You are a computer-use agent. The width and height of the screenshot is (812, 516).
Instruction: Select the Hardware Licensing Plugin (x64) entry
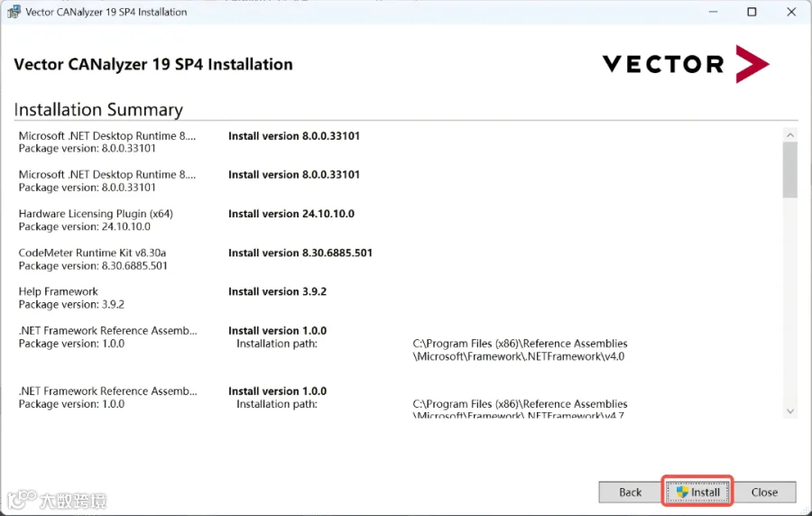pos(96,213)
